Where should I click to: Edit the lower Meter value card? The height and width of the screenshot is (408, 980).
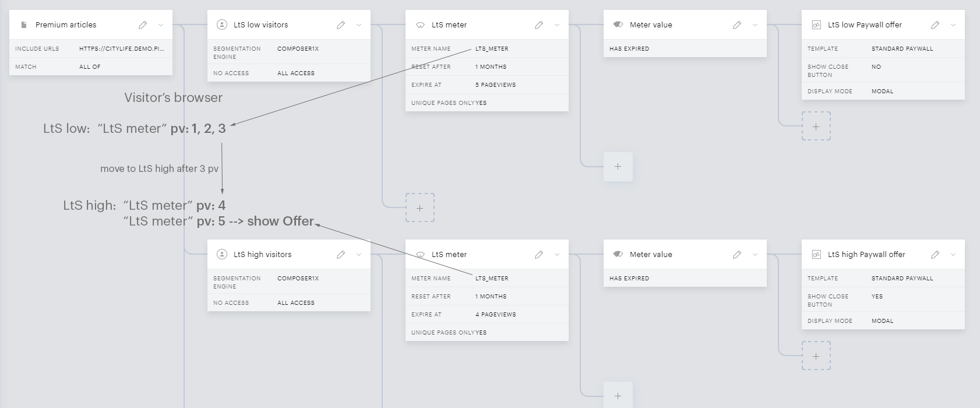click(737, 255)
